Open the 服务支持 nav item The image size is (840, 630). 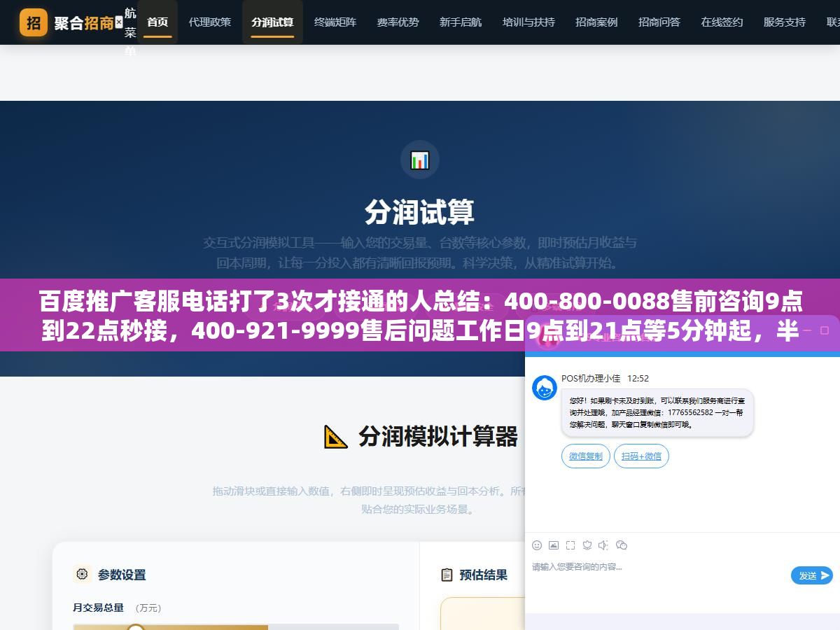(785, 22)
